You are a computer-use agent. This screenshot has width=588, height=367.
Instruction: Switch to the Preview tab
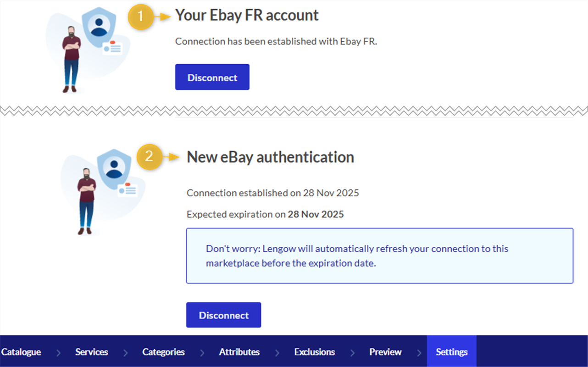[x=385, y=352]
